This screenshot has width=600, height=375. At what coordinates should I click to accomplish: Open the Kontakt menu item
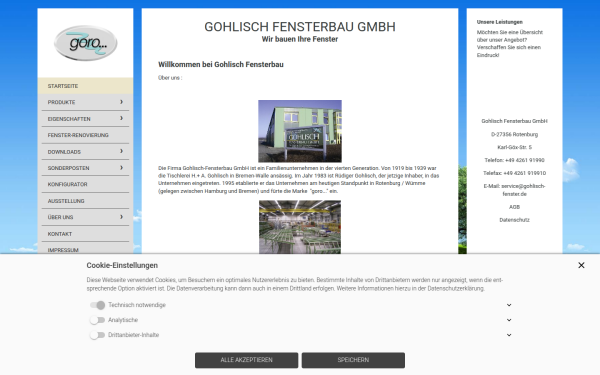coord(85,234)
